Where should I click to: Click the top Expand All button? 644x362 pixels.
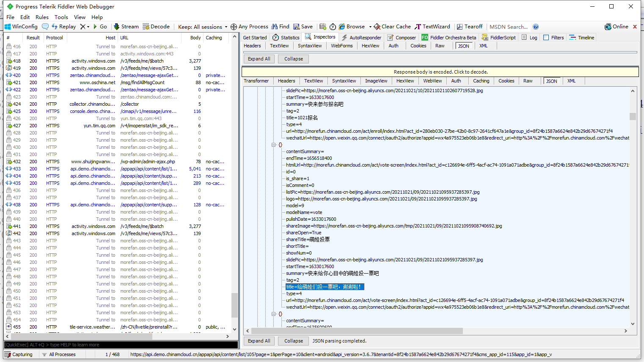pyautogui.click(x=259, y=59)
